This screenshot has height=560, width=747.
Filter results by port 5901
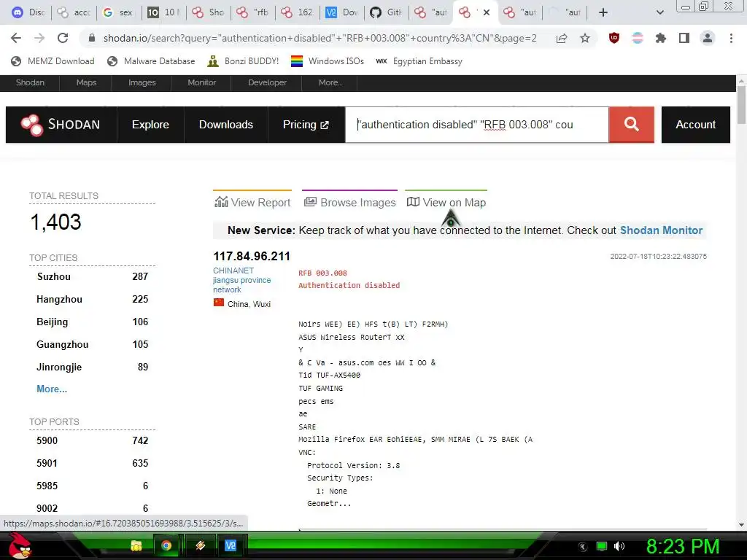[47, 463]
